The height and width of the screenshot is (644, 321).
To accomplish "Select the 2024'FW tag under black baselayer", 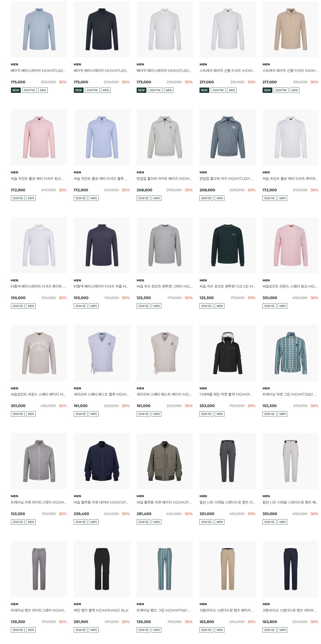I will [x=92, y=90].
